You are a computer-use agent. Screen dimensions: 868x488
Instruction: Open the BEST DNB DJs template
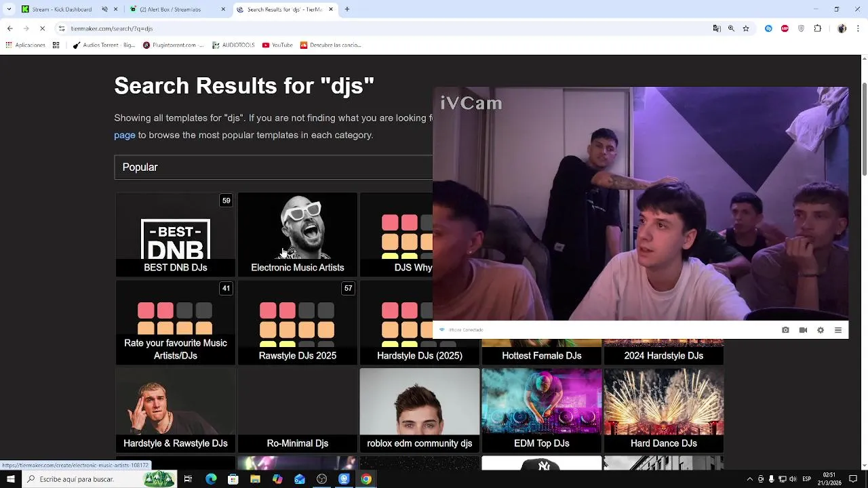tap(176, 235)
